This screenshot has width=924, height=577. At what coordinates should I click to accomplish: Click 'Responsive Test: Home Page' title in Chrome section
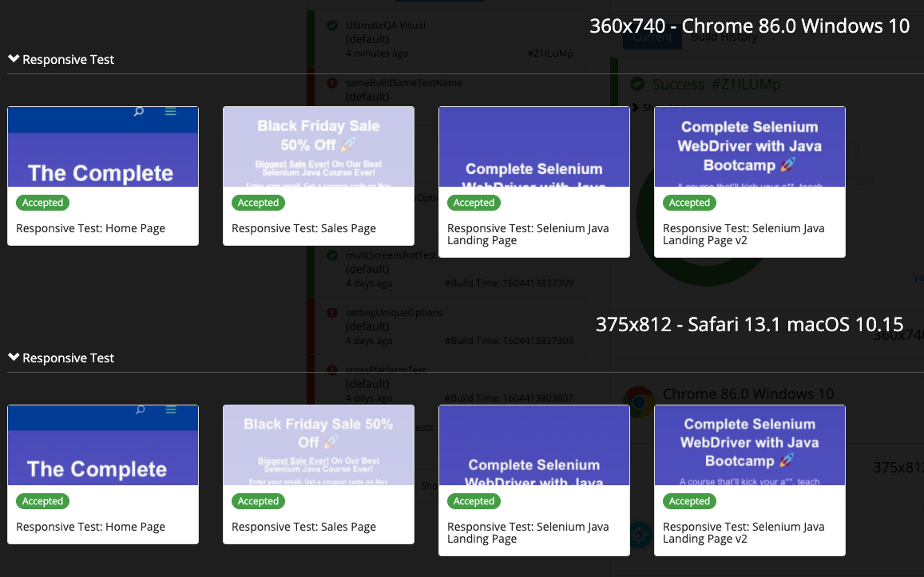90,228
